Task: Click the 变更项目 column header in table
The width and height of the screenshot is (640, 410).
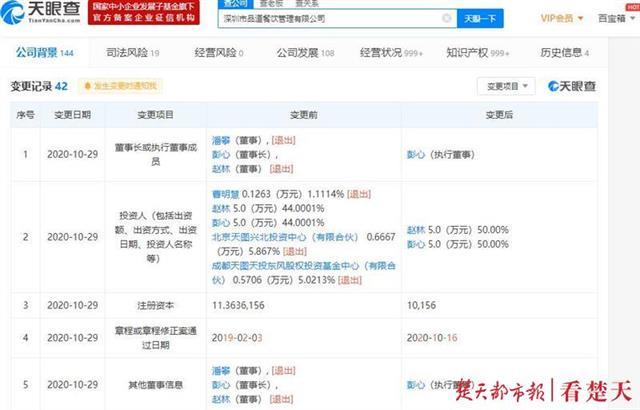Action: point(156,115)
